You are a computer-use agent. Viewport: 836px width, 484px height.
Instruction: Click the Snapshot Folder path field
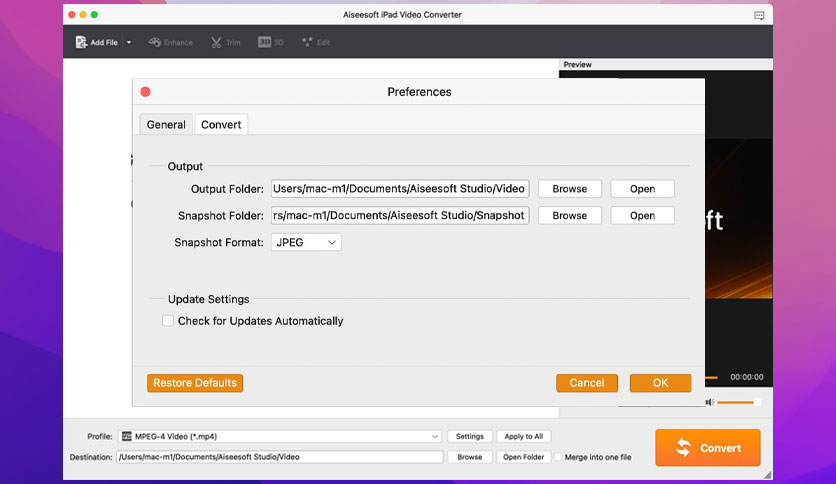400,215
